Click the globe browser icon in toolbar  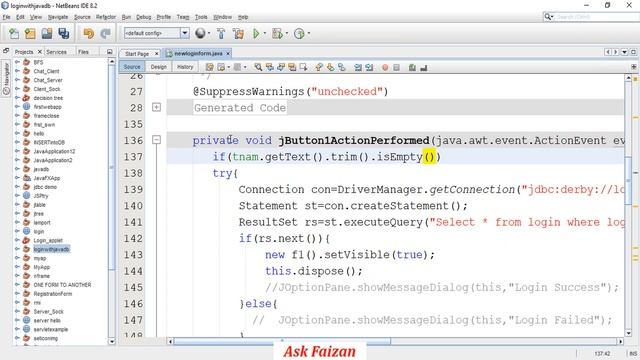pyautogui.click(x=200, y=33)
